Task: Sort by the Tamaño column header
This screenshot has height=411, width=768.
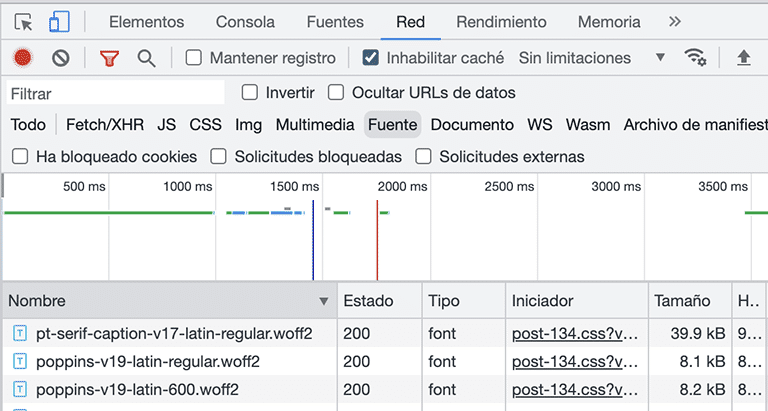Action: [x=690, y=301]
